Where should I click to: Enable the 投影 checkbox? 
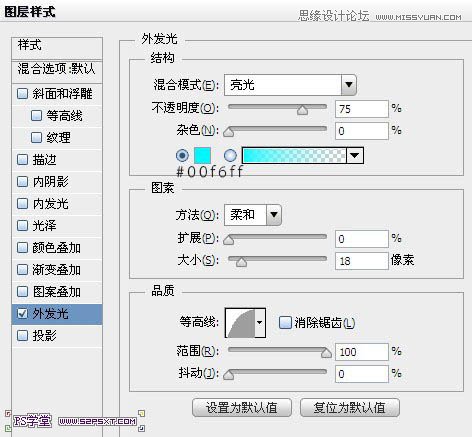22,335
